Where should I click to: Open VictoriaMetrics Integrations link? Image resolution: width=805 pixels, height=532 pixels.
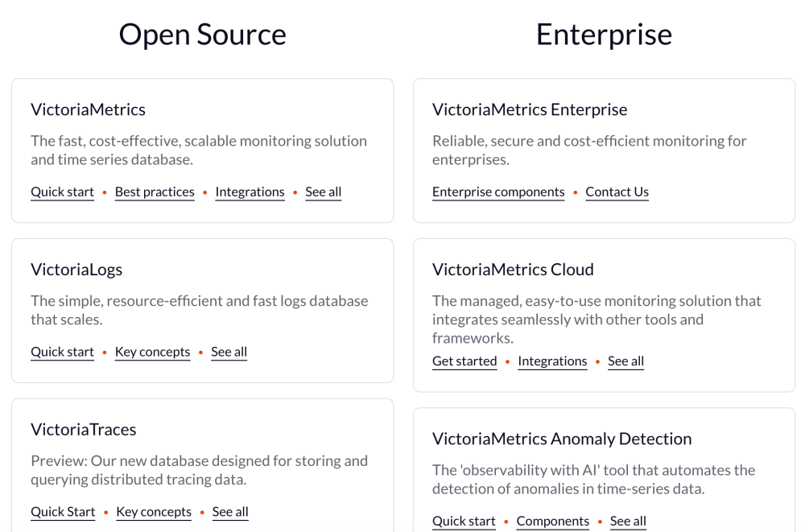click(x=250, y=192)
